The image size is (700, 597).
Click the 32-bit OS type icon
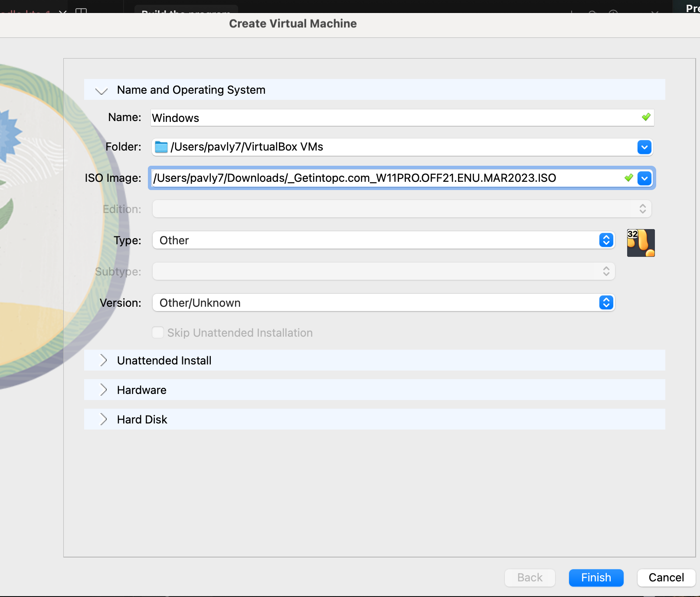point(641,243)
